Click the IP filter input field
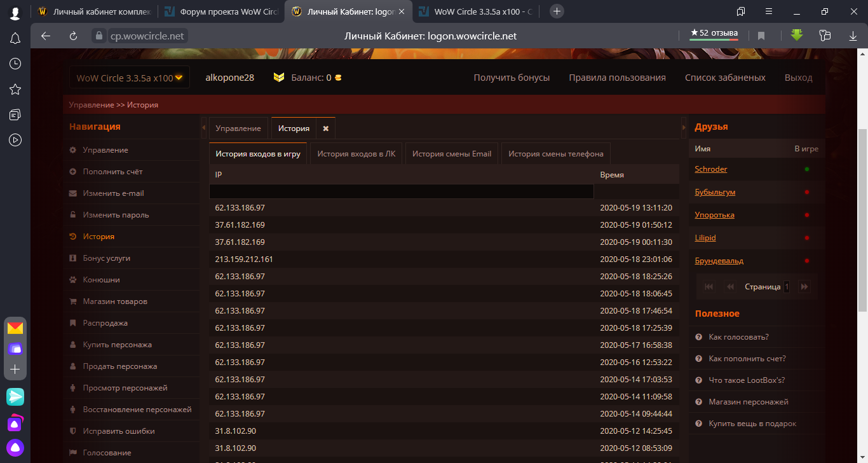This screenshot has width=868, height=463. click(401, 191)
